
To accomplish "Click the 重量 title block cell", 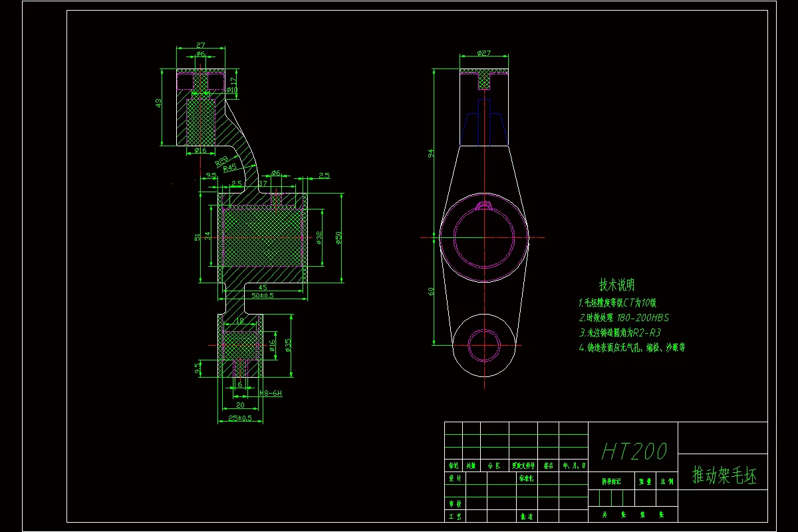I will [645, 481].
